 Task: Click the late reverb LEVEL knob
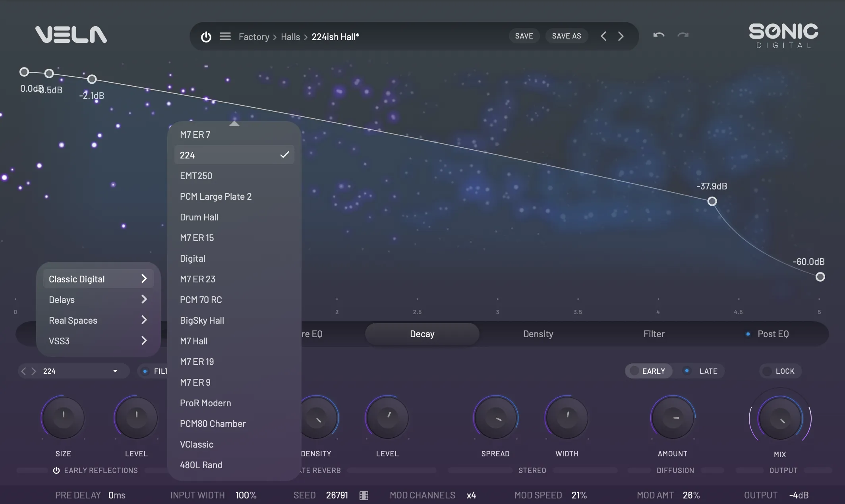[387, 417]
